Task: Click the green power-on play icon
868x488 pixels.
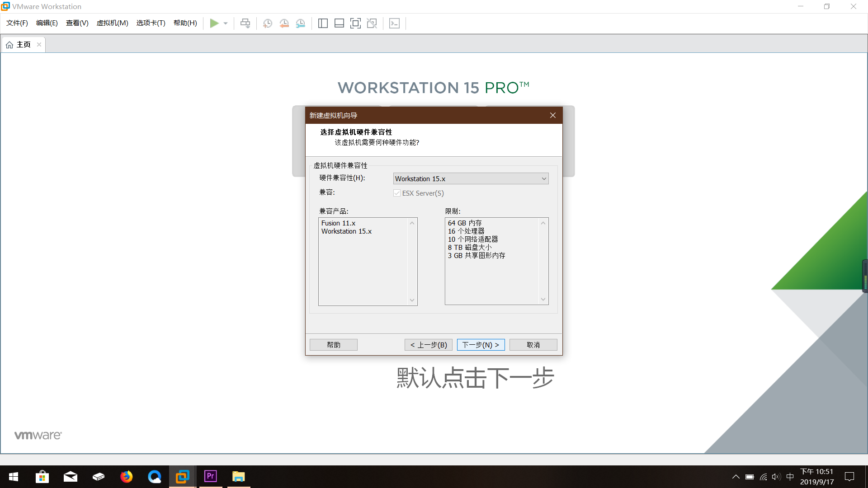Action: pos(214,23)
